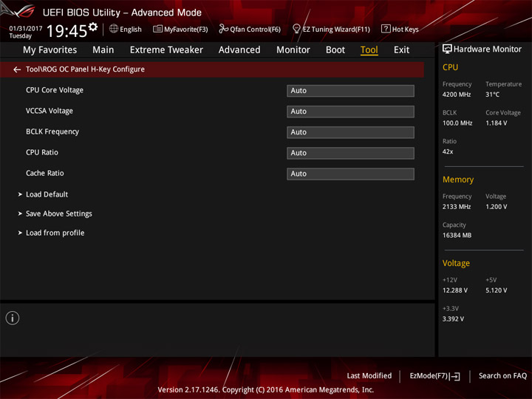Select the Tool tab
This screenshot has width=532, height=399.
[x=369, y=50]
